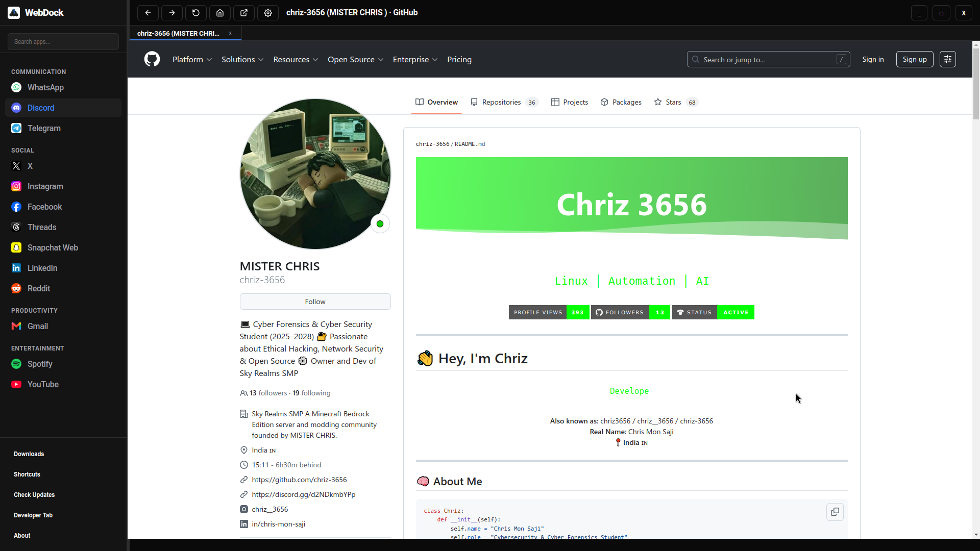The image size is (980, 551).
Task: Open Reddit sidebar app
Action: [x=63, y=288]
